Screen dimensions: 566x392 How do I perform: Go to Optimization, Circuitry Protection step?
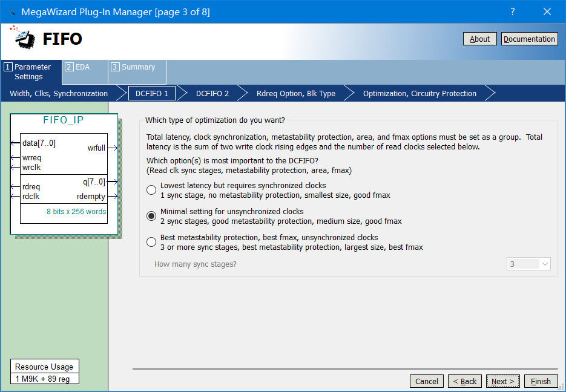[420, 93]
